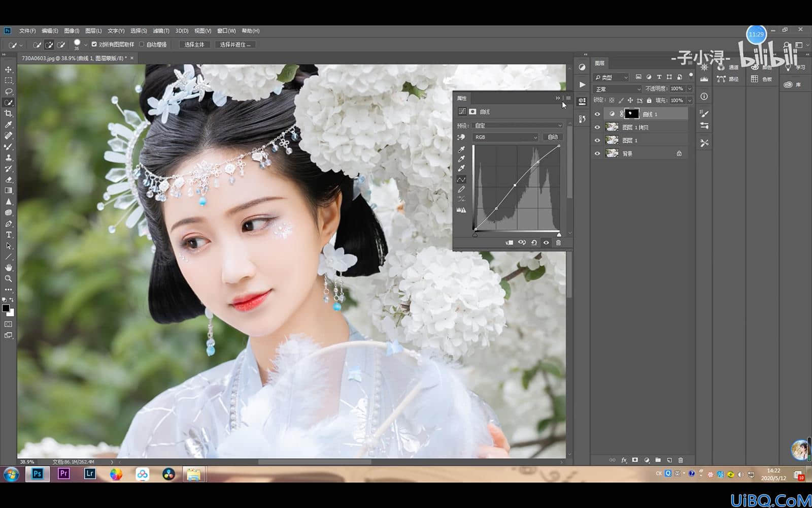This screenshot has width=812, height=508.
Task: Open the tool preset picker dropdown
Action: point(21,45)
